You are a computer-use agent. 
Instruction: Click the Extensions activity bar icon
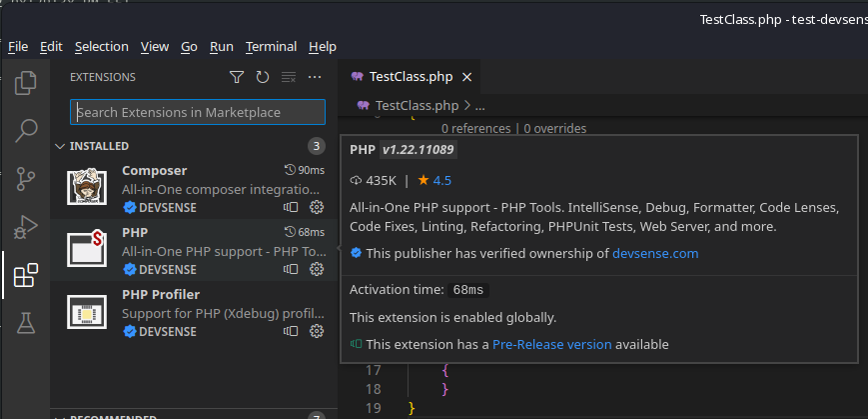coord(26,275)
